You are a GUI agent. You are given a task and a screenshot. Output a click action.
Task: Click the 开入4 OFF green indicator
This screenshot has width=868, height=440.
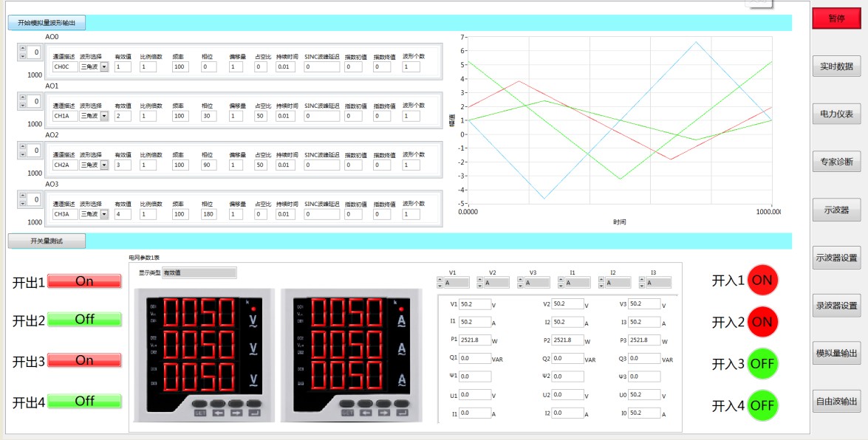pos(762,406)
